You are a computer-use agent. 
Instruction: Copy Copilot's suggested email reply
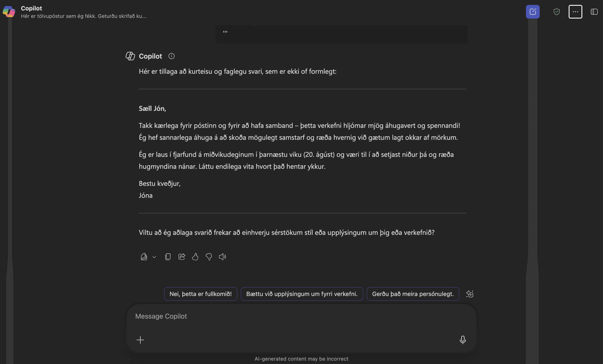(x=168, y=257)
